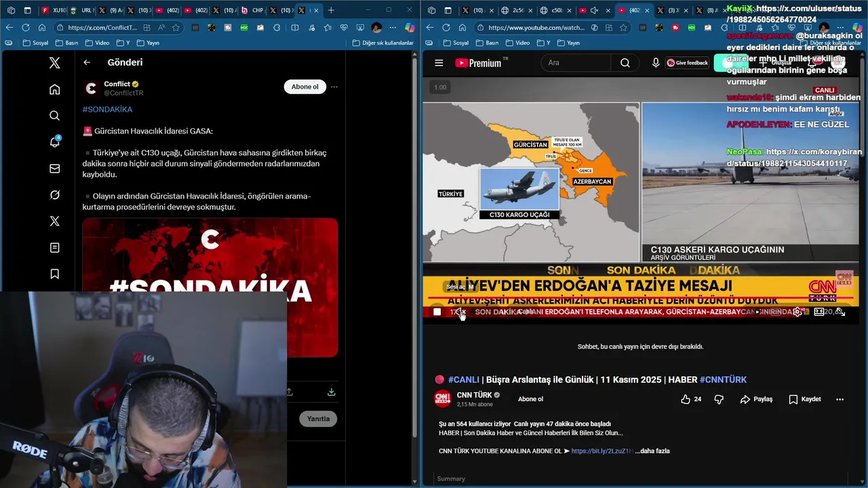Open the left browser's extensions puzzle icon
The image size is (868, 488).
(277, 28)
